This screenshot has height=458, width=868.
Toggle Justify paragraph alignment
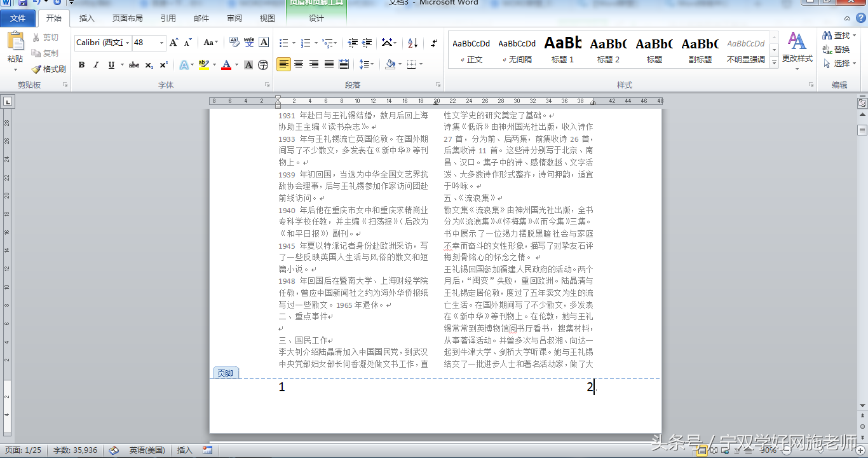pyautogui.click(x=329, y=64)
